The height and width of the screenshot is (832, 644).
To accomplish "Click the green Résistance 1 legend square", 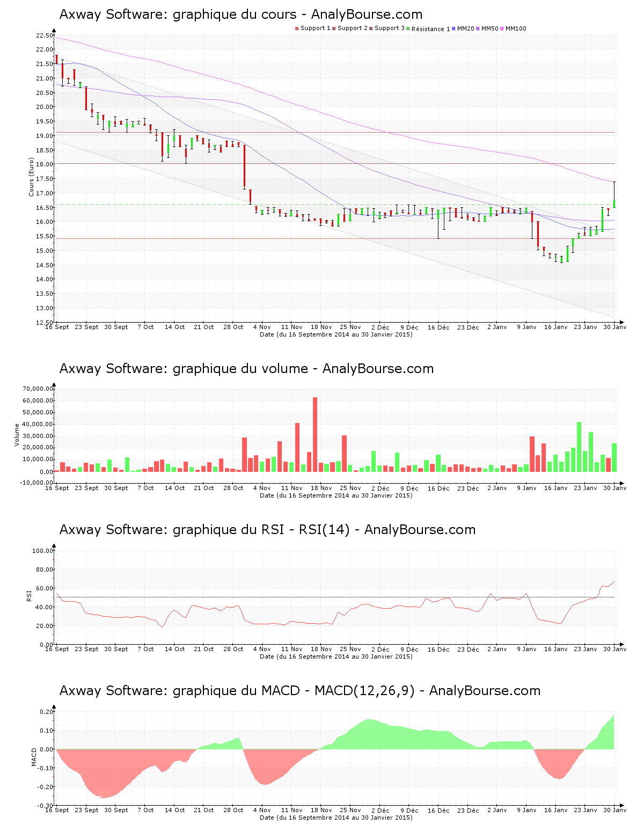I will (408, 28).
